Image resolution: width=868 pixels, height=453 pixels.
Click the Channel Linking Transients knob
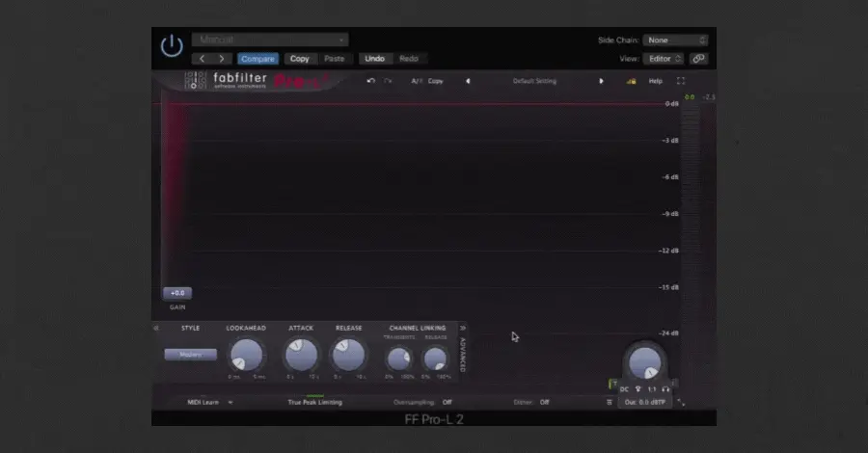pyautogui.click(x=398, y=359)
